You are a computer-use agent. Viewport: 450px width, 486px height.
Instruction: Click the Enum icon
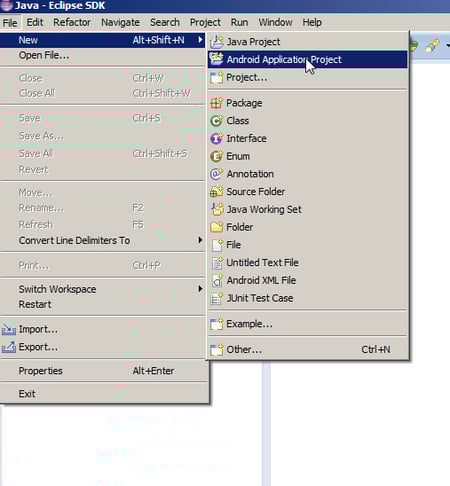(x=217, y=156)
